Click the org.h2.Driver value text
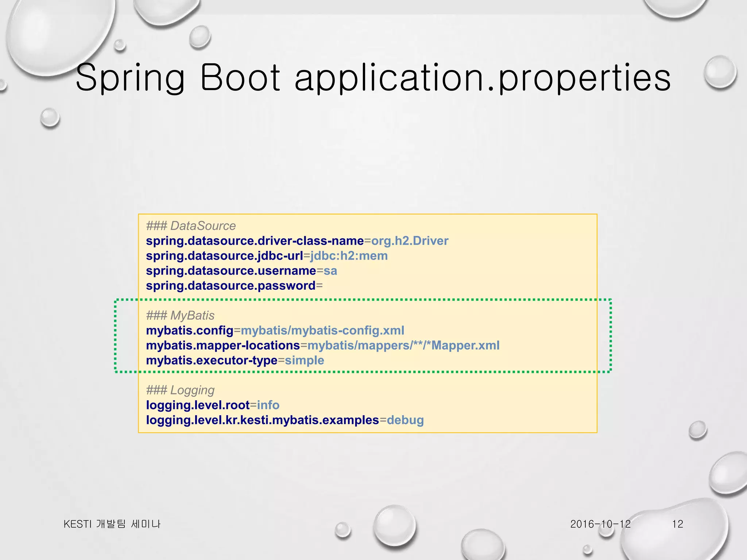 click(x=410, y=241)
